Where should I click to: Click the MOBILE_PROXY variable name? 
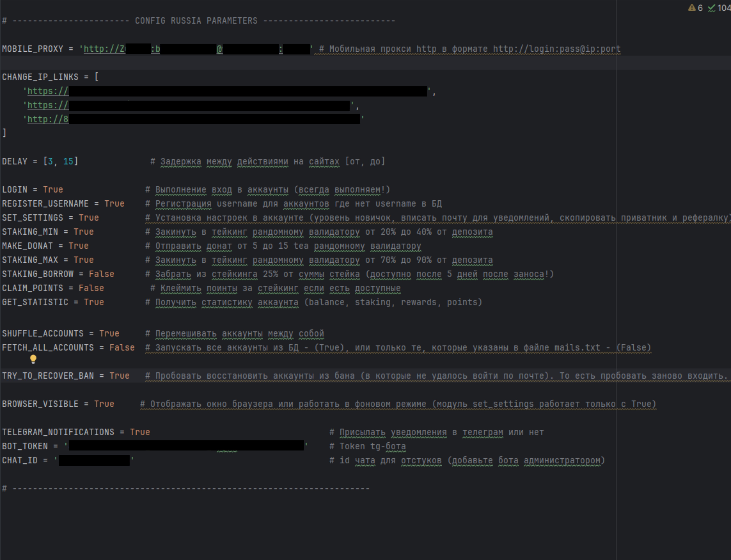click(33, 49)
